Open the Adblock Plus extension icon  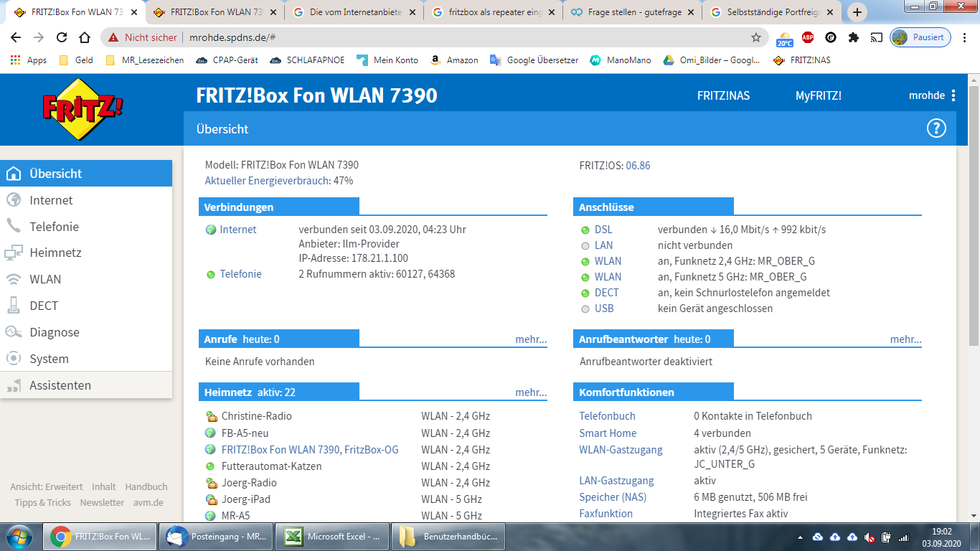808,37
